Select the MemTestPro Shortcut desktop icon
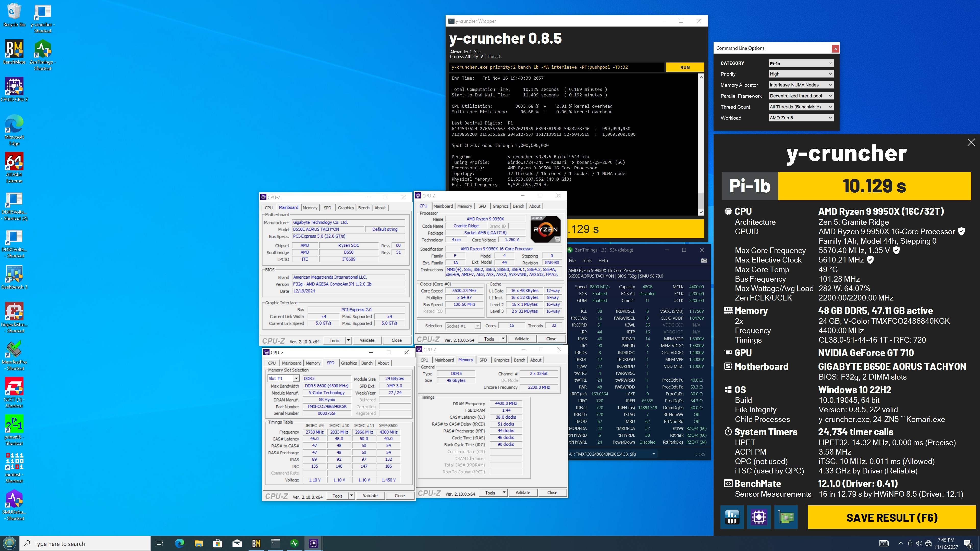 (14, 355)
